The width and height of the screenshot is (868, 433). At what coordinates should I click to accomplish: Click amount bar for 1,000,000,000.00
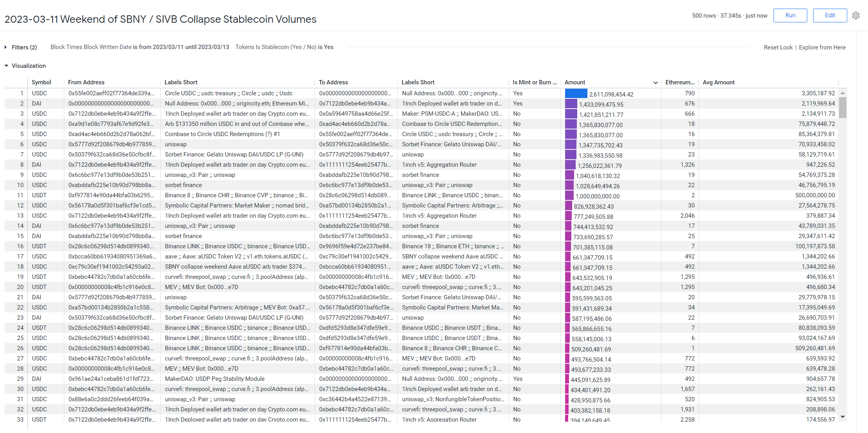click(569, 195)
